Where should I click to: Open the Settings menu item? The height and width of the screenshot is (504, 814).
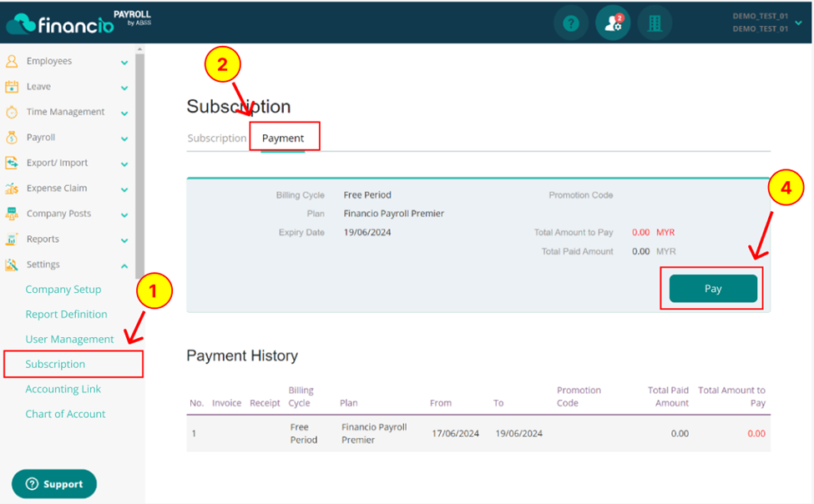(x=43, y=265)
